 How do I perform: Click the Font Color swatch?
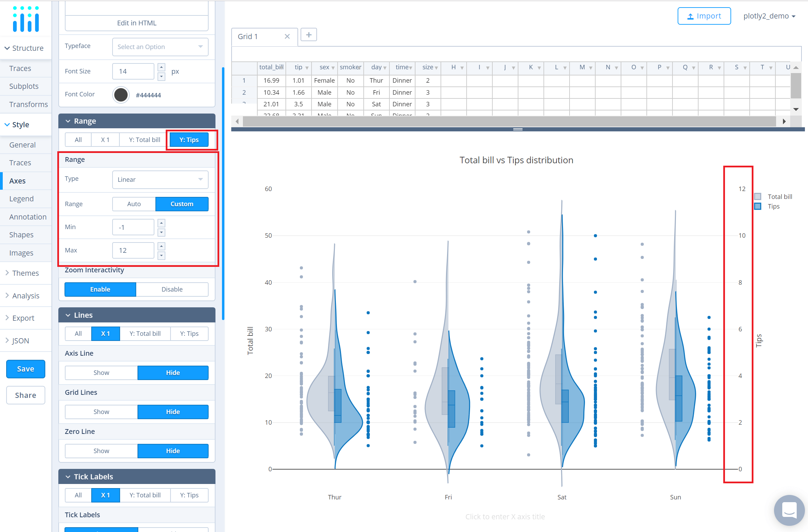(121, 95)
